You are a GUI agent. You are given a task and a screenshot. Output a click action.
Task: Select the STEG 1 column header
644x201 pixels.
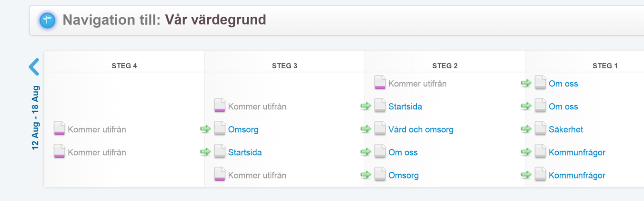[x=605, y=66]
